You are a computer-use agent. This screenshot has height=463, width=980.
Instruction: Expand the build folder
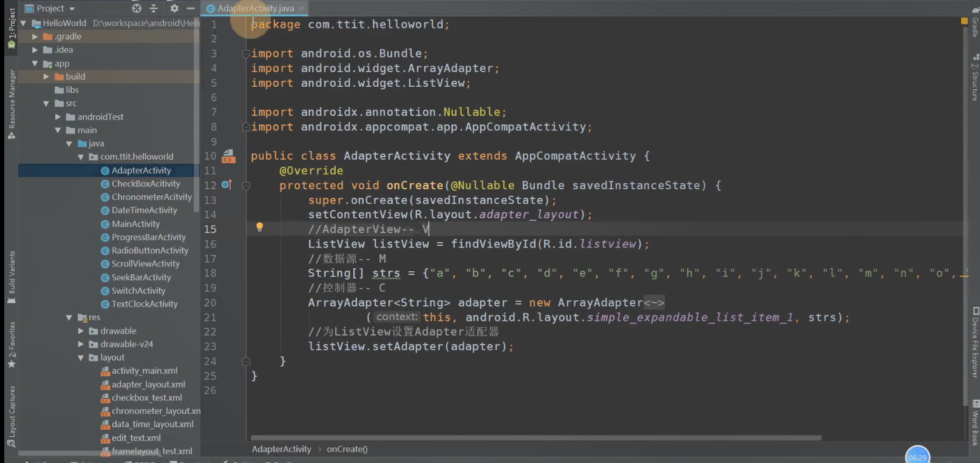point(46,76)
